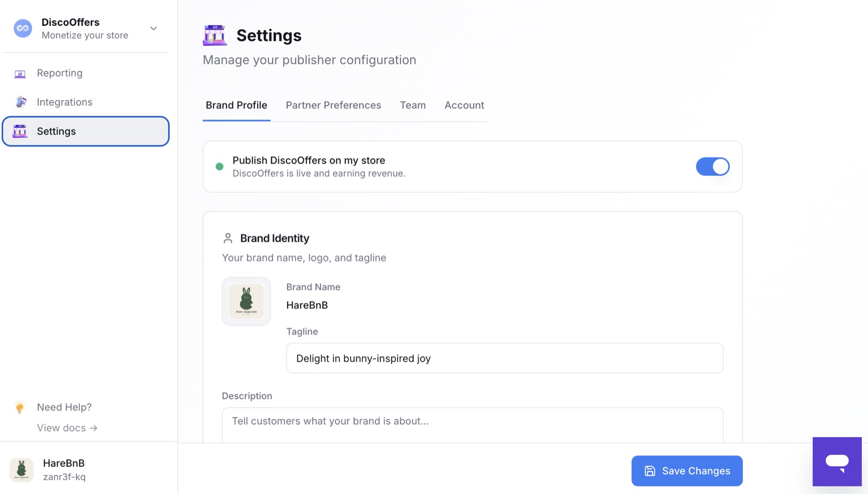Screen dimensions: 868x494
Task: Click the Need Help? label
Action: [64, 407]
